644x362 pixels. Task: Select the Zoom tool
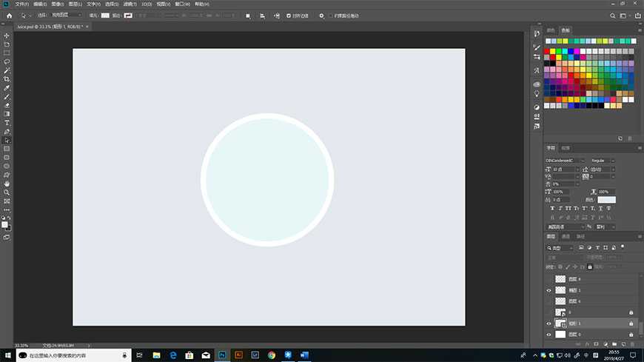[7, 192]
